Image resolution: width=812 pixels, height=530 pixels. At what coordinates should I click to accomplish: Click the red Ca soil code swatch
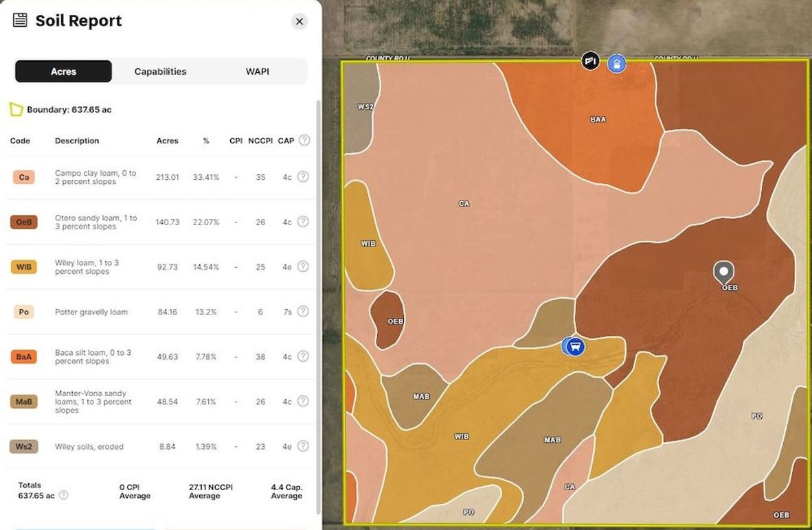(24, 176)
